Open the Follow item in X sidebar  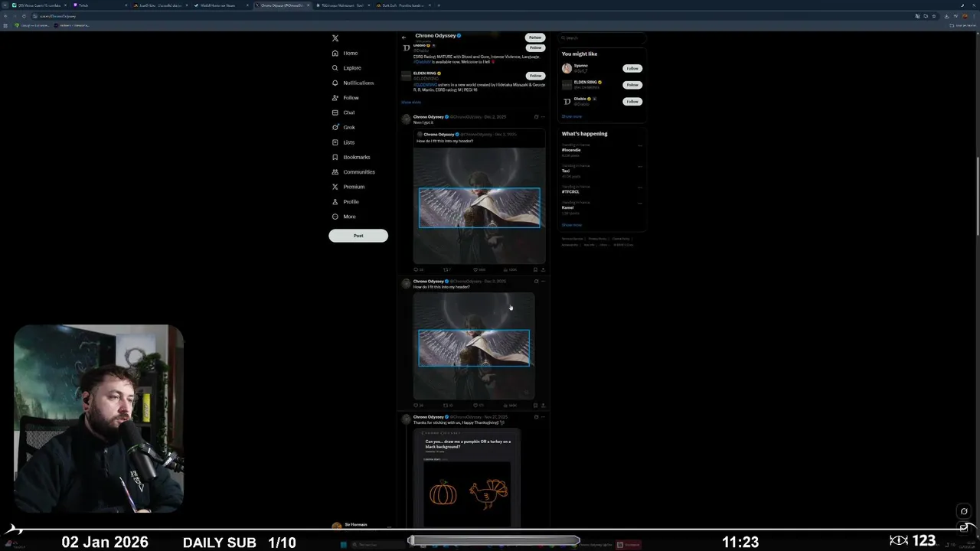pyautogui.click(x=345, y=98)
